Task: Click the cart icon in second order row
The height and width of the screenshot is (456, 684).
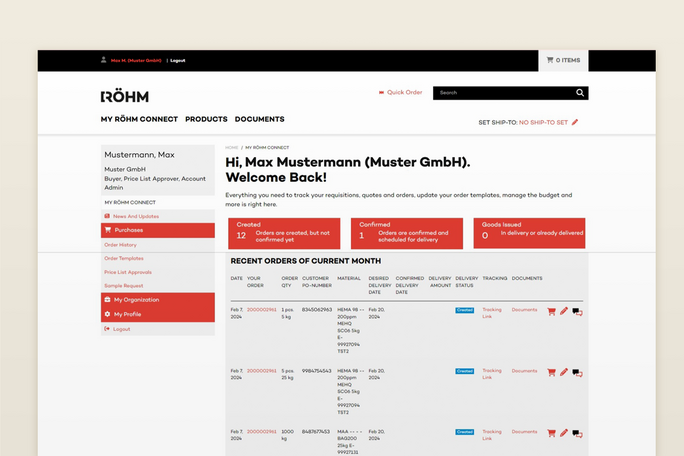Action: coord(551,372)
